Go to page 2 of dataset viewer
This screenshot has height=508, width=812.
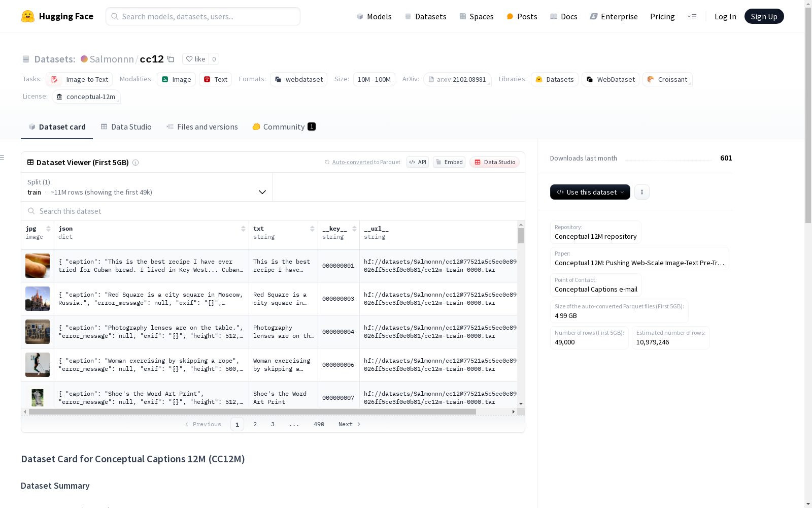(x=255, y=424)
